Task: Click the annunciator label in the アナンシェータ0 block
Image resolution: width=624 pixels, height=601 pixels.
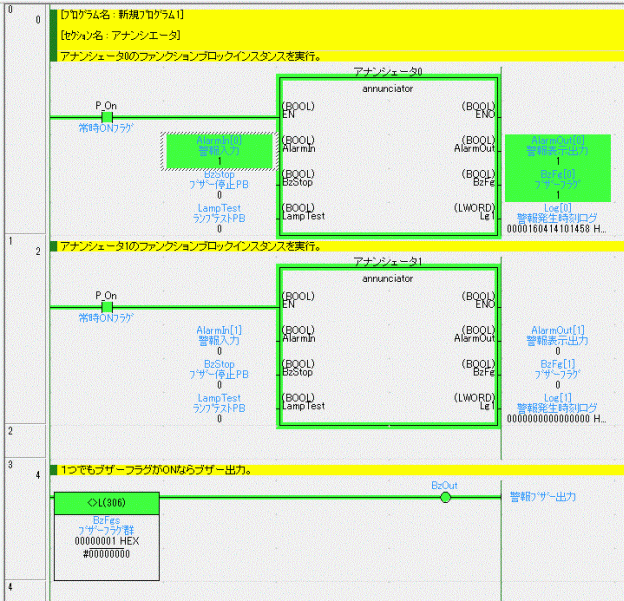Action: pyautogui.click(x=388, y=89)
